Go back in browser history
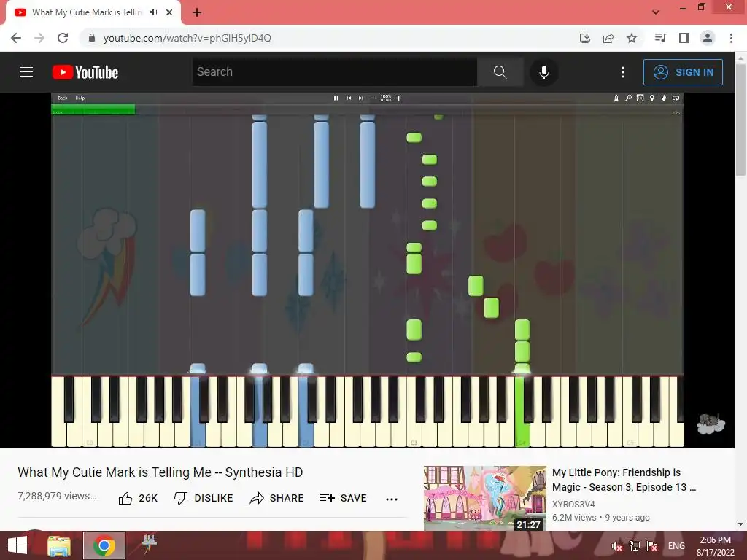 16,38
